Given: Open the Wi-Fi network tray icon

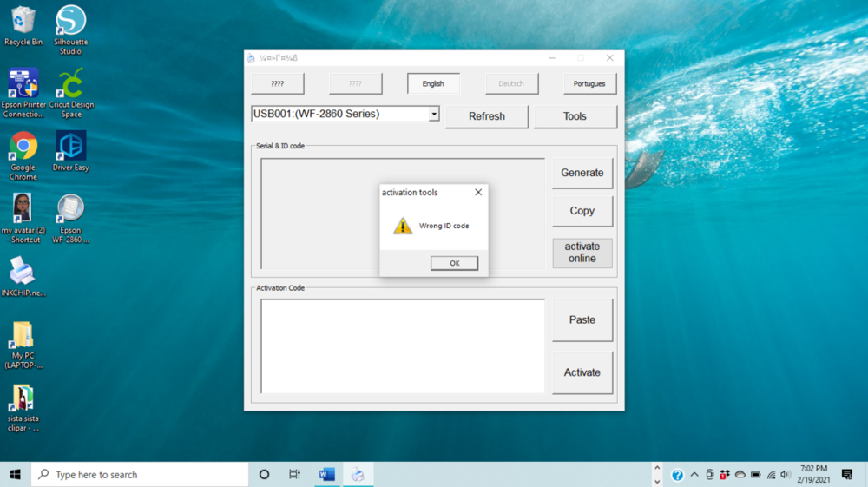Looking at the screenshot, I should (x=771, y=475).
